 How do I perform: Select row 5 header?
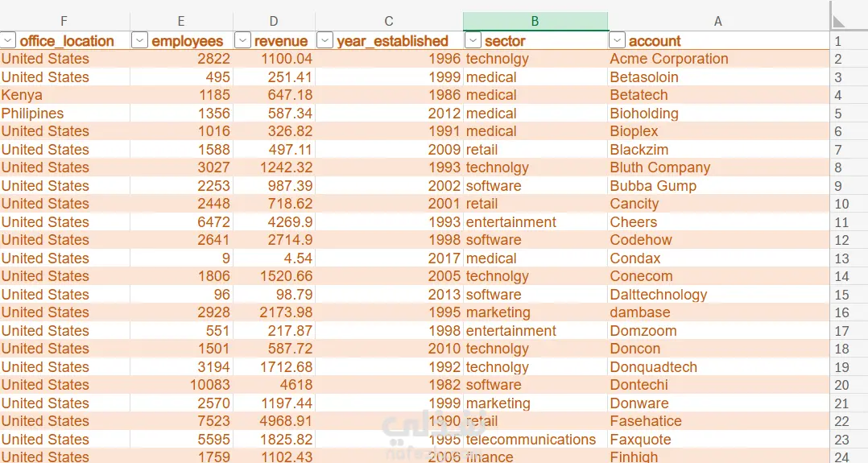(x=838, y=114)
